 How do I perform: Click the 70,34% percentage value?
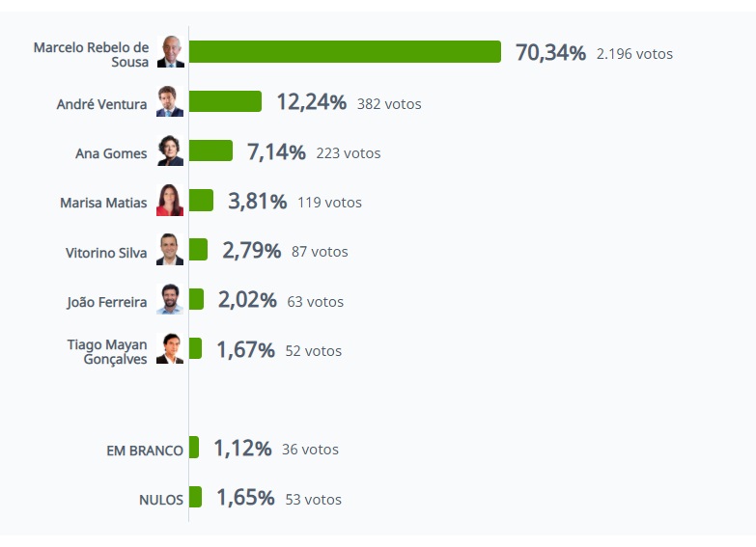[x=550, y=53]
